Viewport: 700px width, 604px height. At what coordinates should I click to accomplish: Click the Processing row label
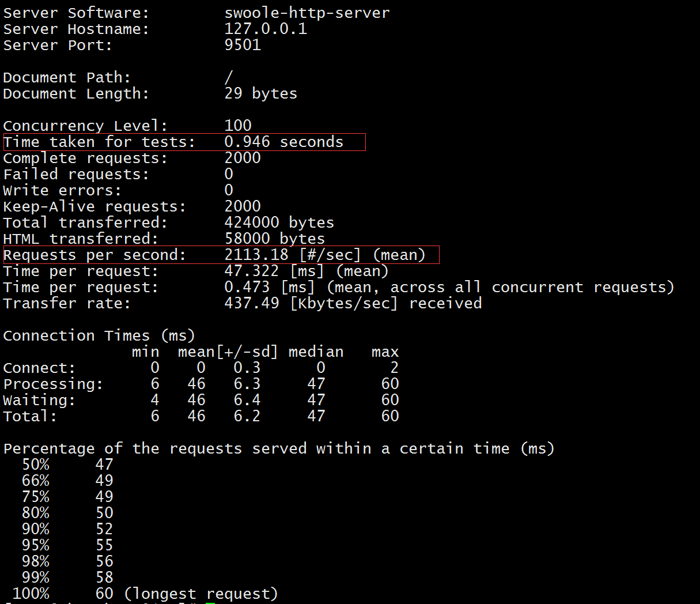pyautogui.click(x=53, y=384)
